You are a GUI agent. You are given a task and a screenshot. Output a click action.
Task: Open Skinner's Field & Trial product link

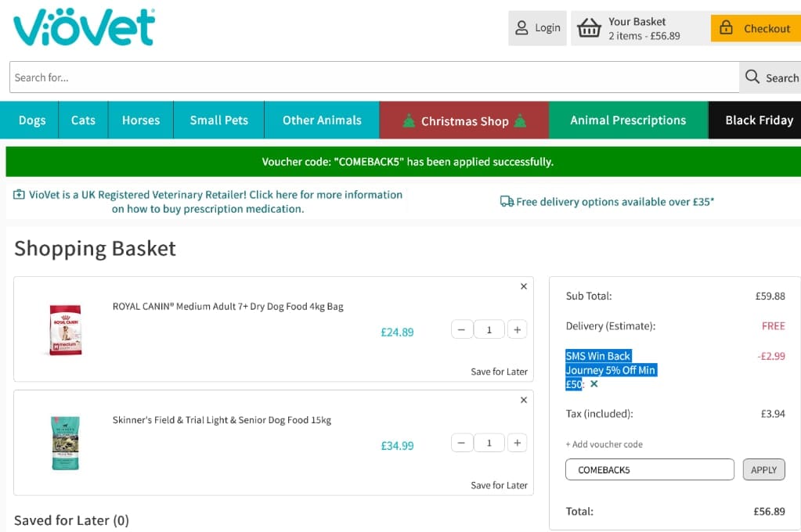click(x=222, y=419)
